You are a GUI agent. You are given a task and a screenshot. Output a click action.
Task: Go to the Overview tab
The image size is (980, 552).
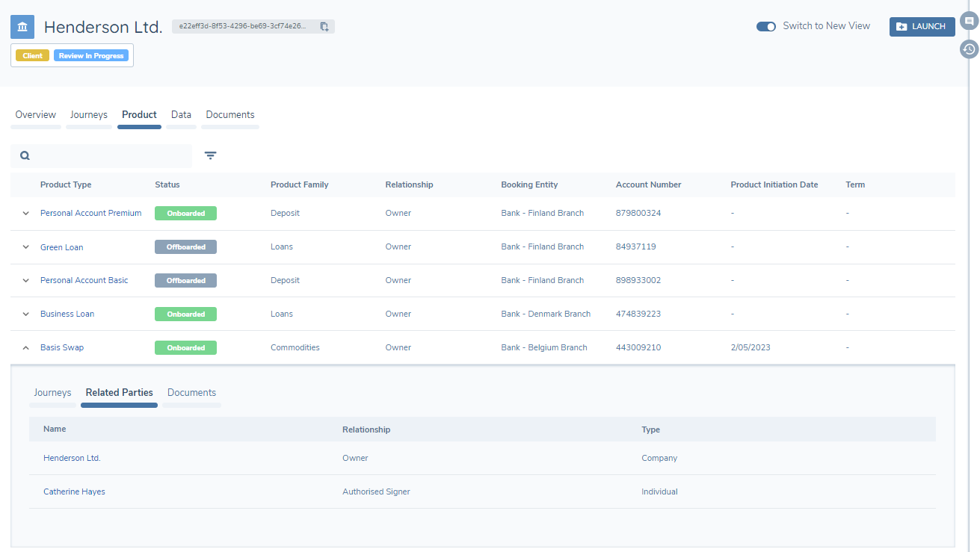(x=35, y=114)
